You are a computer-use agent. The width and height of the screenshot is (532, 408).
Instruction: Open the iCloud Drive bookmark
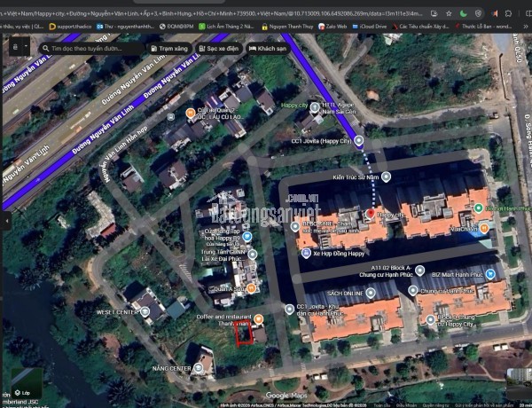(370, 26)
